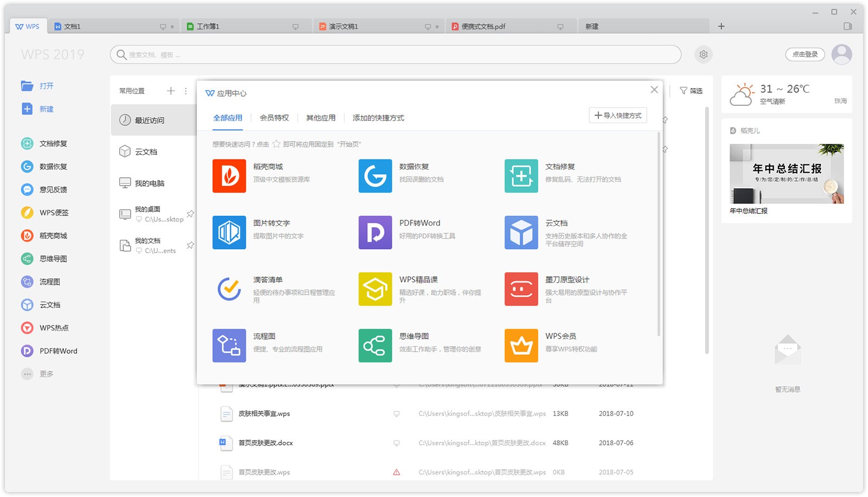Open file 首页皮肤更改.wps in the list

coord(264,472)
